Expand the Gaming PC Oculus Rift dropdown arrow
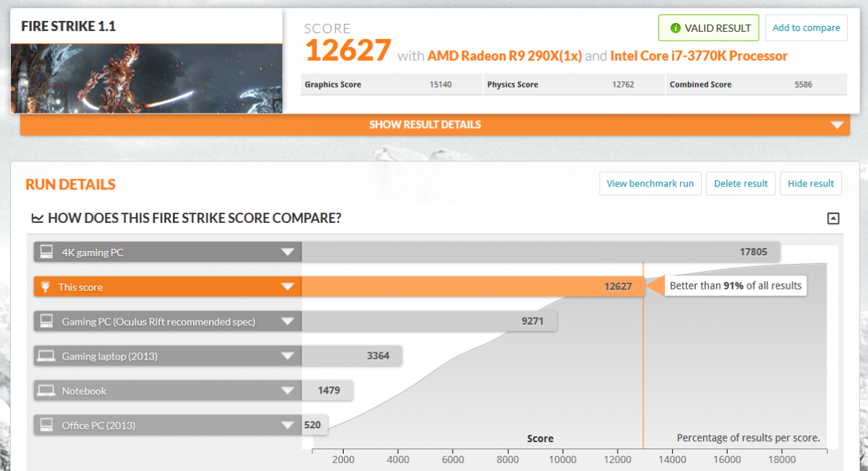This screenshot has width=868, height=471. click(x=288, y=322)
